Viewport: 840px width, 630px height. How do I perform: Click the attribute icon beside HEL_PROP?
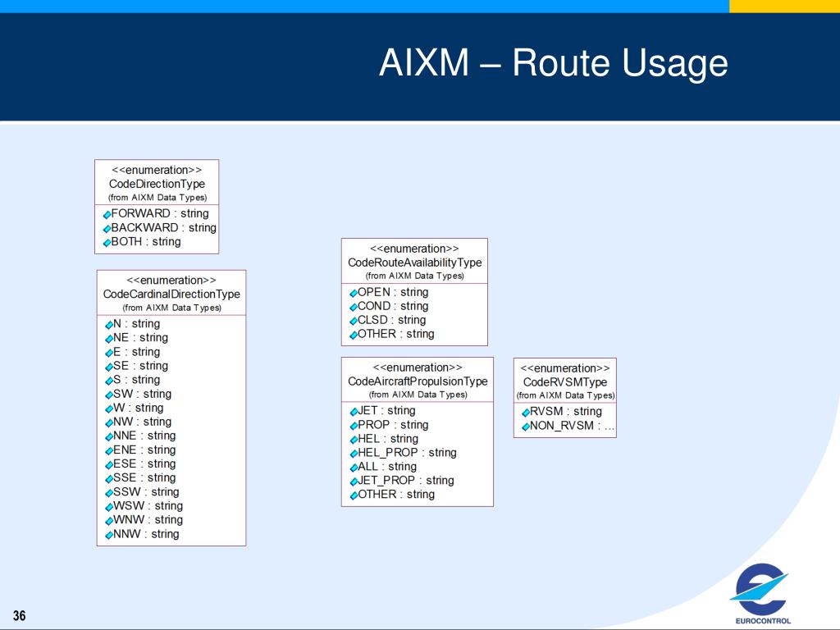(x=353, y=454)
